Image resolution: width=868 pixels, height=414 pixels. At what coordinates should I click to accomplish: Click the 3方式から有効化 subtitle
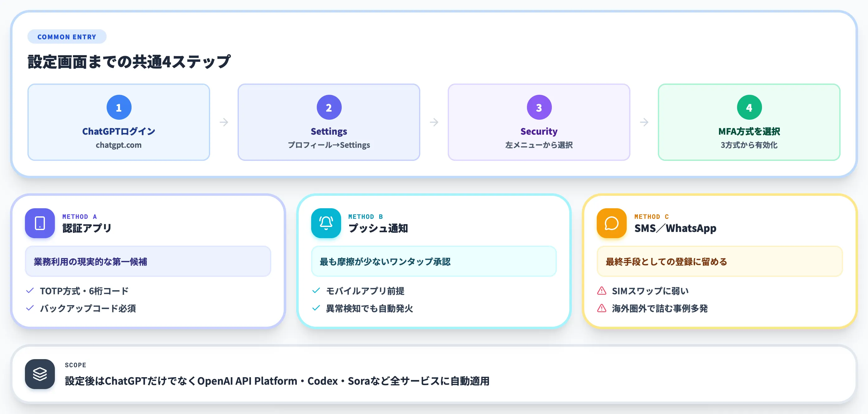[x=749, y=145]
